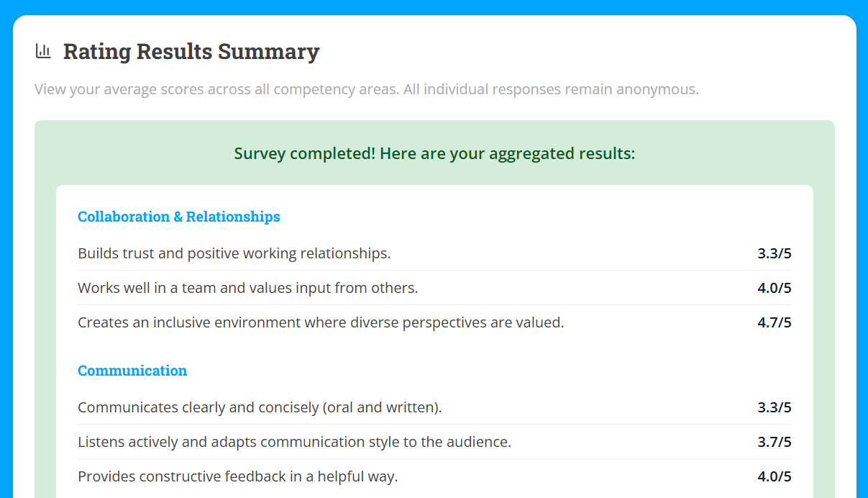This screenshot has width=868, height=498.
Task: Click the 3.3/5 score for clear communication
Action: 773,406
